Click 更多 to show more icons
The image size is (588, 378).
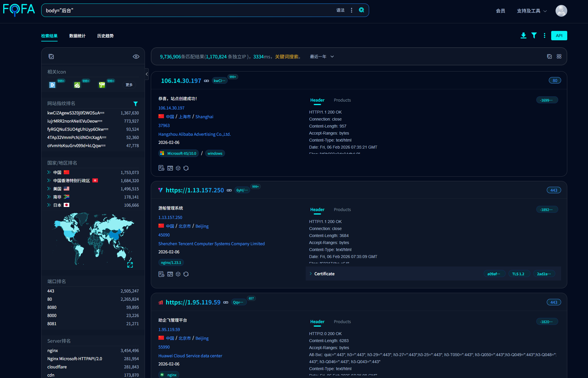[x=129, y=85]
